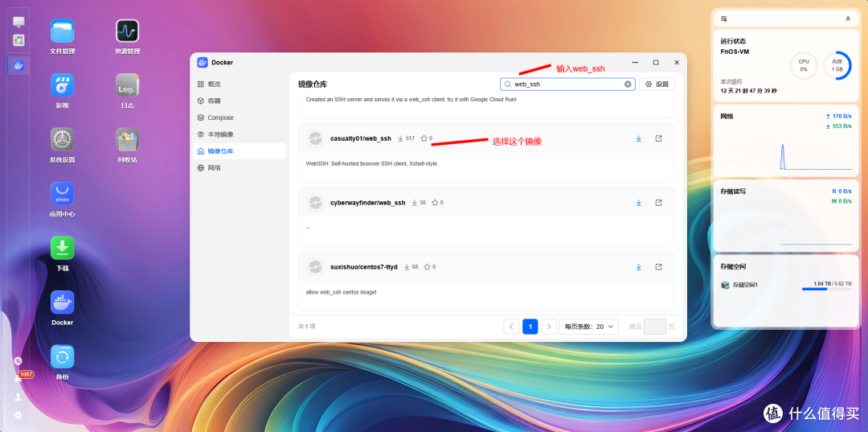
Task: Download the cyberwayfinder/web_ssh image
Action: 638,203
